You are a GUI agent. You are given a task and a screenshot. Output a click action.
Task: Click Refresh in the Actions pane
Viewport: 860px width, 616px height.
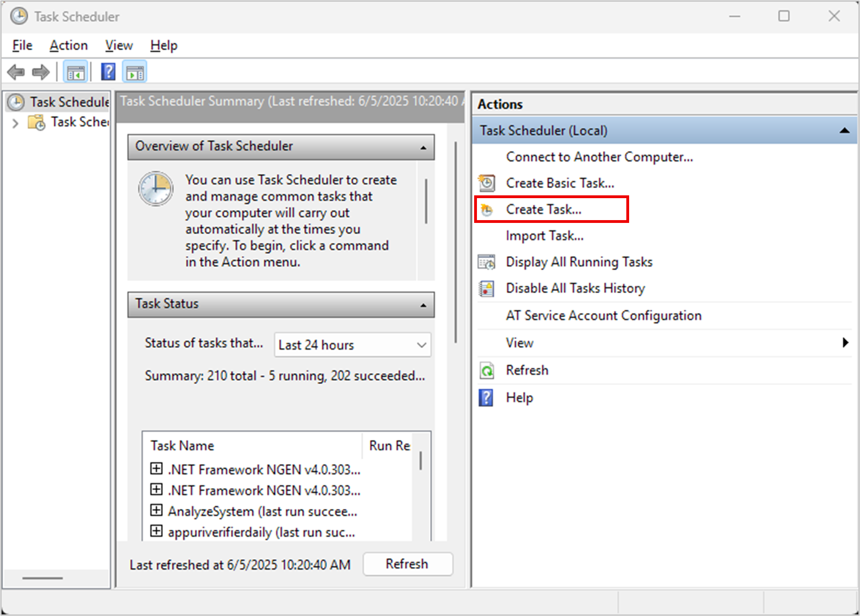point(527,370)
